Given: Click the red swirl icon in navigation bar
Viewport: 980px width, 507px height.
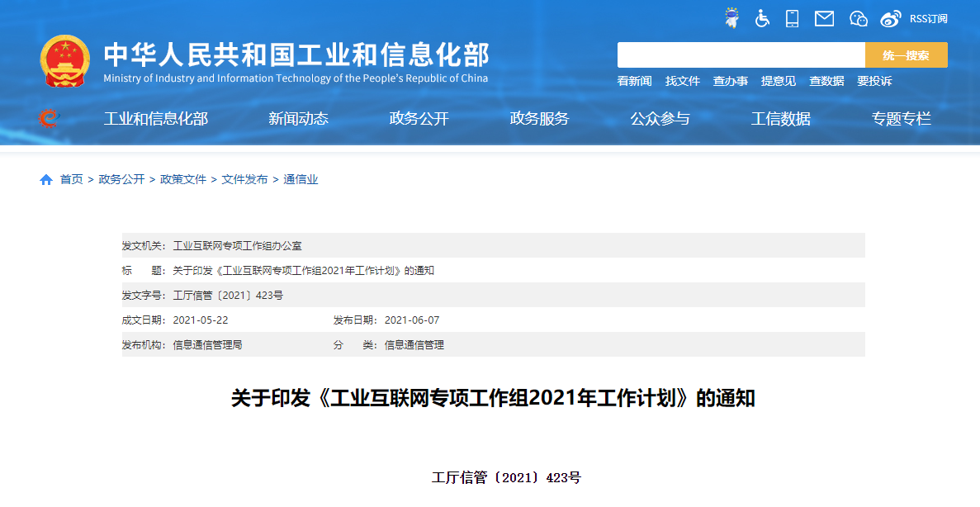Looking at the screenshot, I should point(50,118).
